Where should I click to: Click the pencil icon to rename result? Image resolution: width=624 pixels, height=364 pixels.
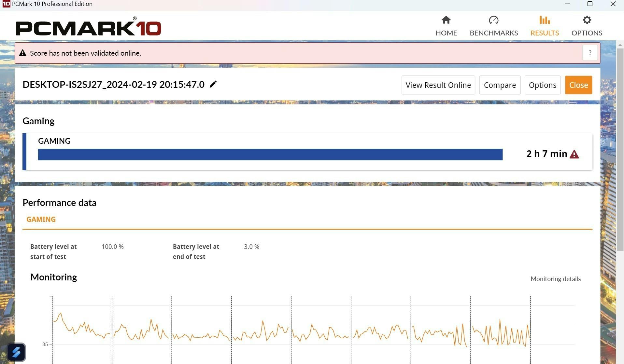(213, 85)
